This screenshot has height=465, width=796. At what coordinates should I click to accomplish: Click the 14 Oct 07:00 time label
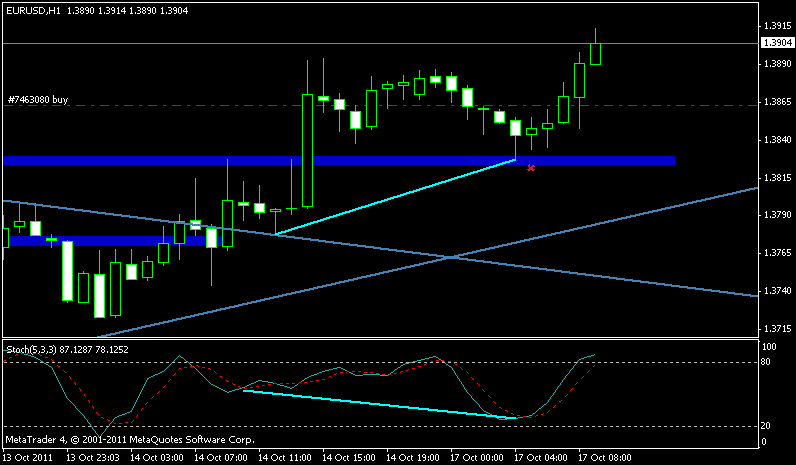tap(221, 457)
